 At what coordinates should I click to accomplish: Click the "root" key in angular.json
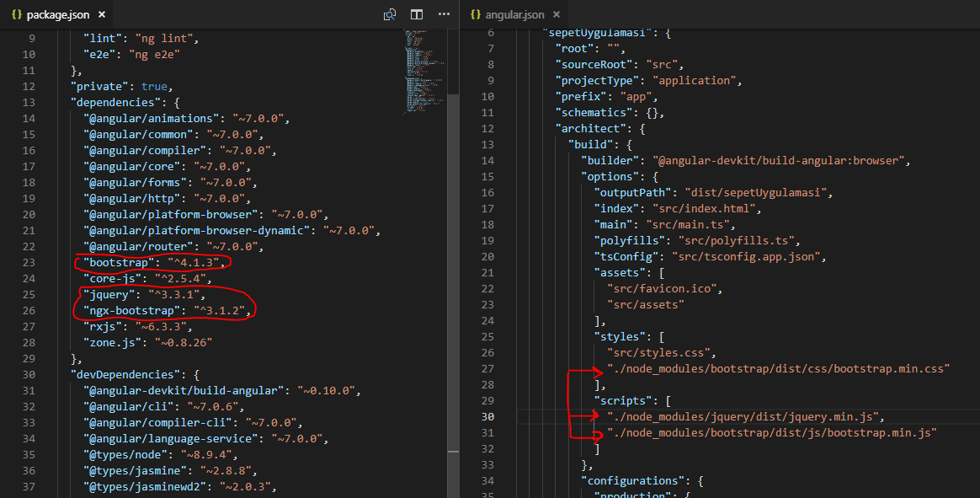point(575,49)
